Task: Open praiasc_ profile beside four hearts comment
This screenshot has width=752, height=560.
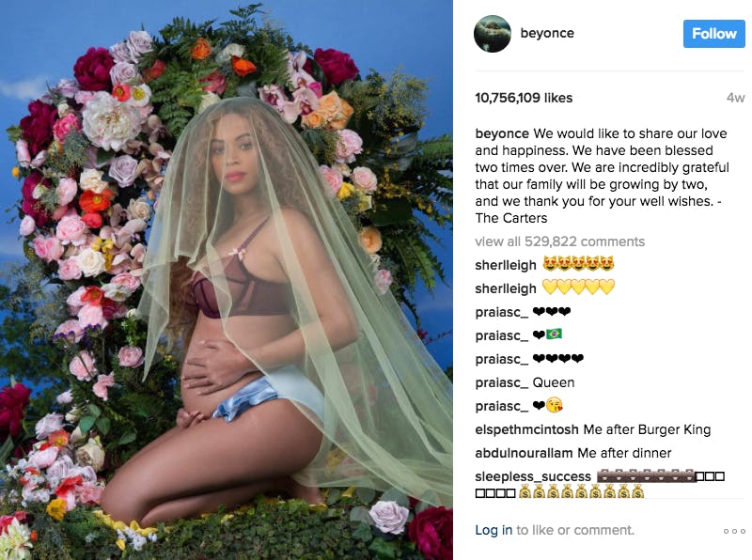Action: [501, 359]
